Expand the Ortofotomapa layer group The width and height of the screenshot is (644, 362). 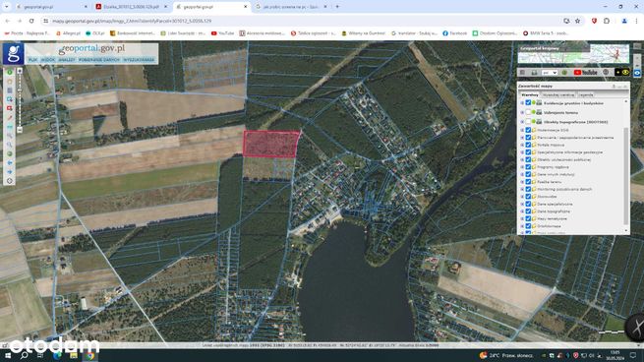pos(522,226)
